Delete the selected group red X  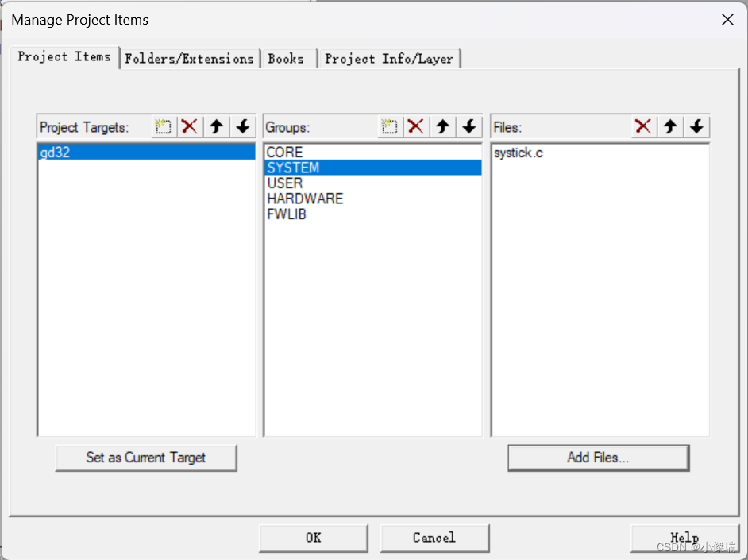click(416, 126)
